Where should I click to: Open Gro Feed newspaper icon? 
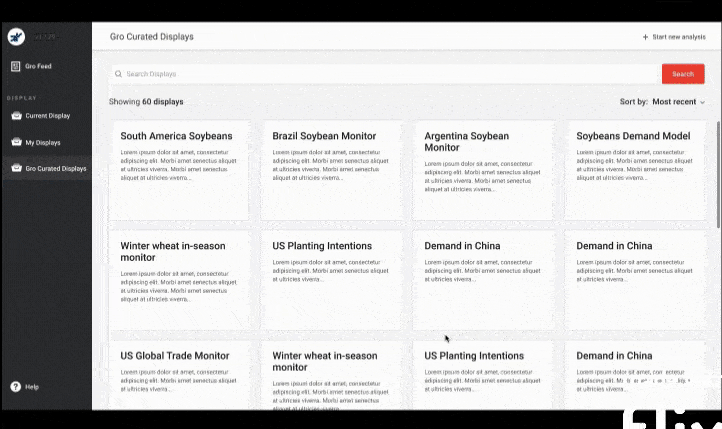click(16, 66)
